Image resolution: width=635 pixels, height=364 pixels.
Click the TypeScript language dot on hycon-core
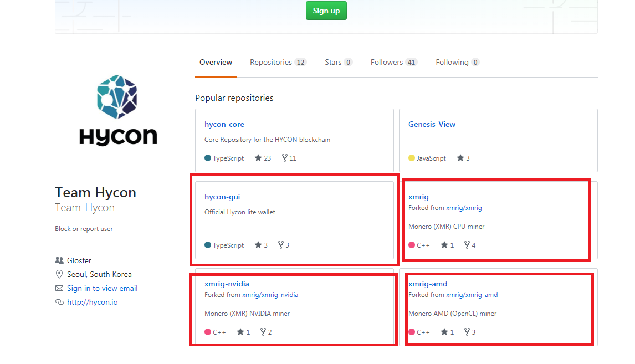point(208,158)
